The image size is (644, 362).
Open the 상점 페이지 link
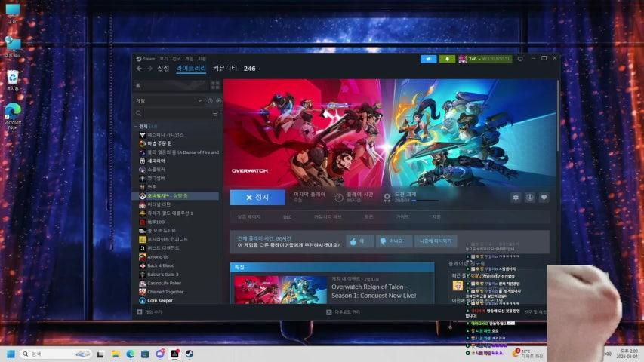pos(249,216)
